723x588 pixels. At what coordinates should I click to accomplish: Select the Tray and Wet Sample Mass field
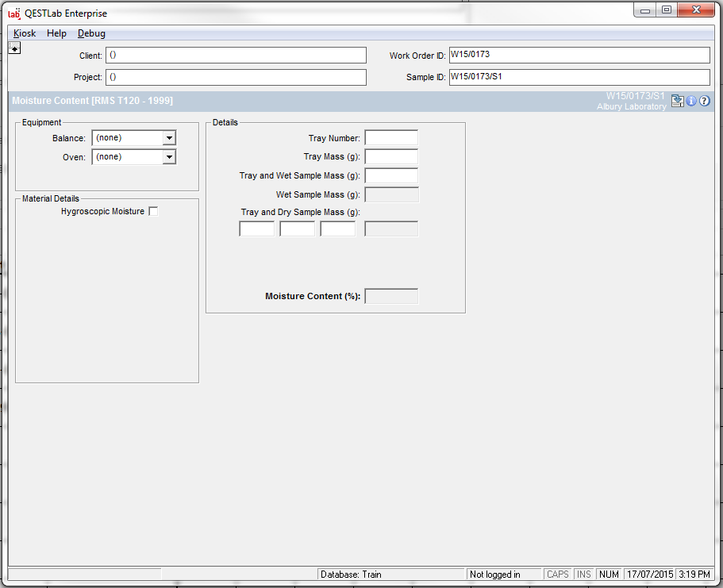point(390,176)
